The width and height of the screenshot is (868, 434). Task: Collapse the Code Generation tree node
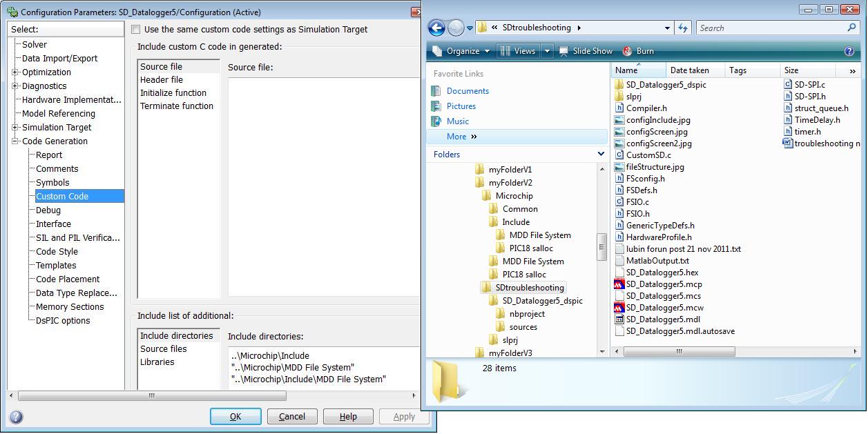(15, 141)
